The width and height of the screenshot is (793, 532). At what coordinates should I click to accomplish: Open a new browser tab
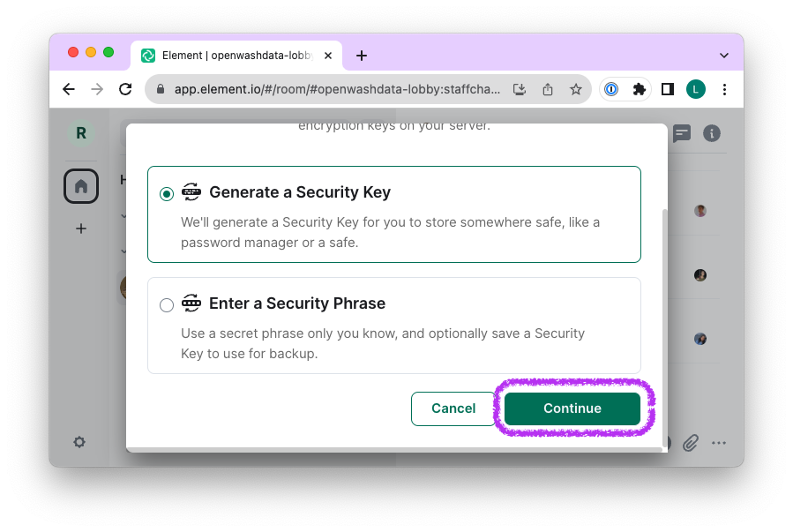[362, 56]
